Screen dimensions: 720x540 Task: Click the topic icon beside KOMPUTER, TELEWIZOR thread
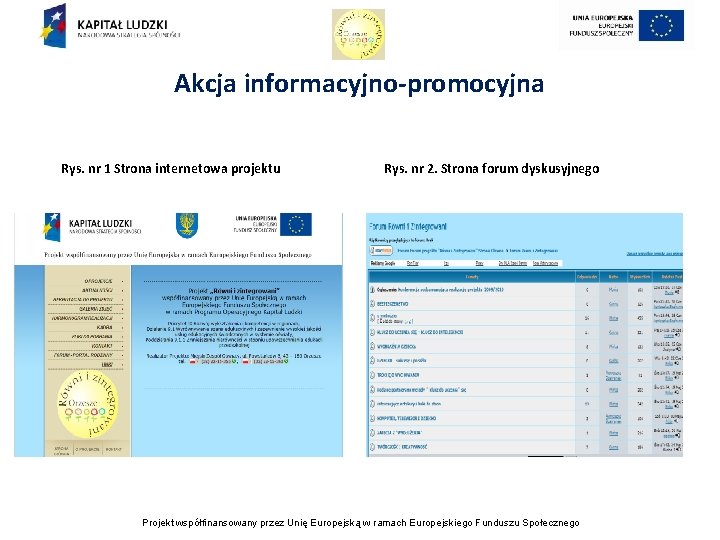372,418
